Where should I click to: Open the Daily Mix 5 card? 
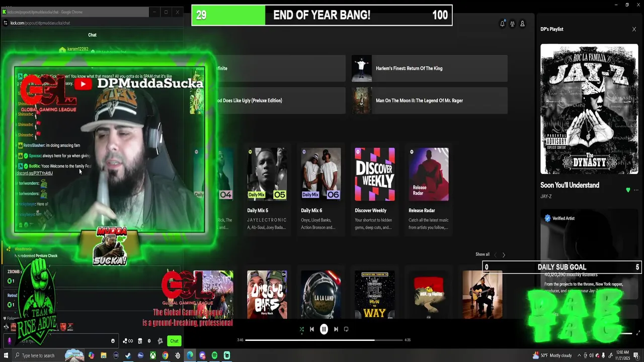(x=267, y=189)
